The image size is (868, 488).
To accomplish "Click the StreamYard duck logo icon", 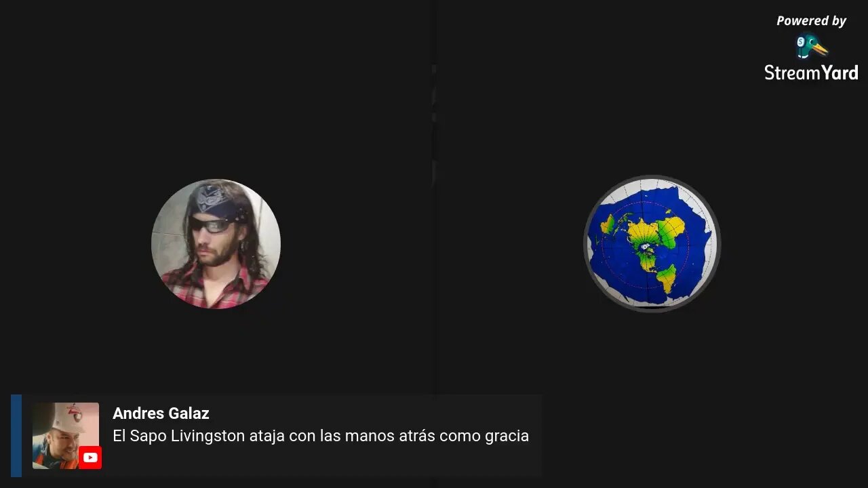I will [811, 47].
